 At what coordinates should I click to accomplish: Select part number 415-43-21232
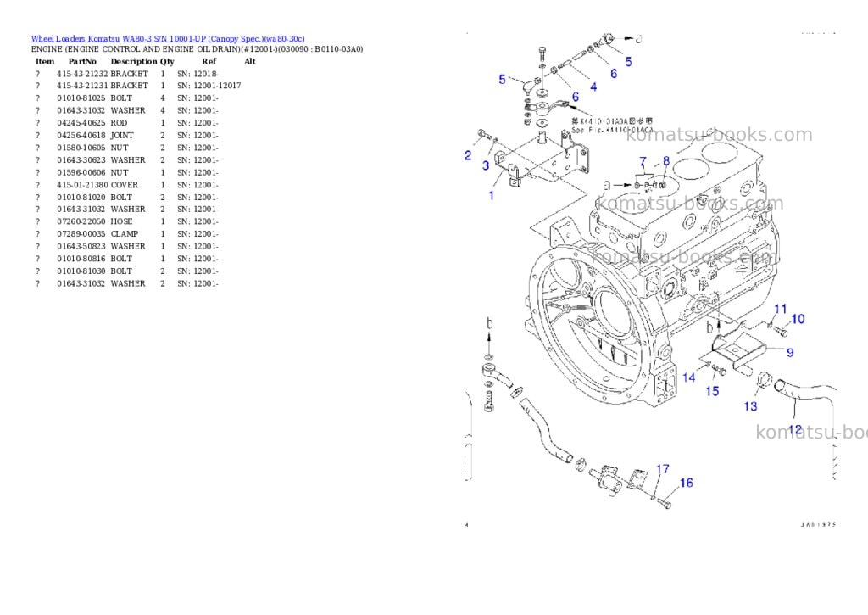(x=82, y=74)
